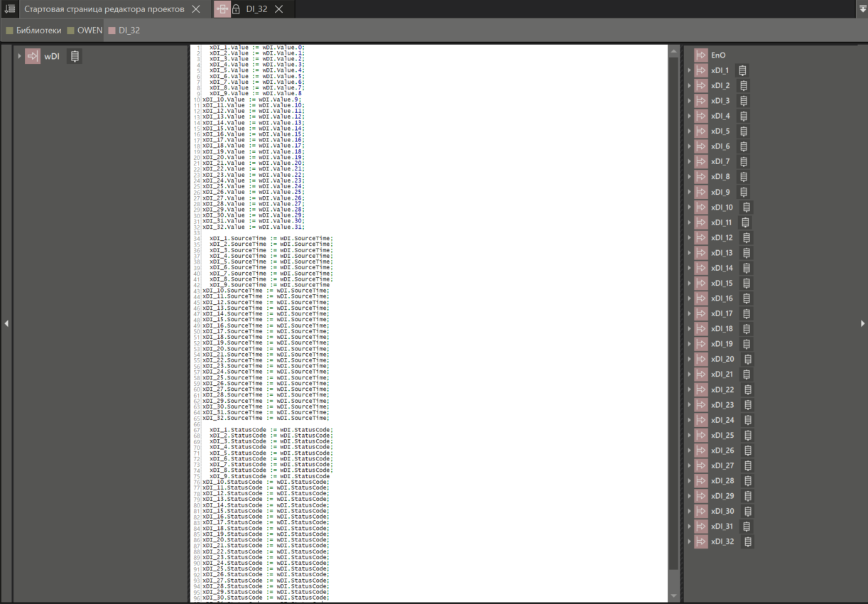Viewport: 868px width, 604px height.
Task: Click the structure icon beside xDI_27
Action: tap(748, 466)
